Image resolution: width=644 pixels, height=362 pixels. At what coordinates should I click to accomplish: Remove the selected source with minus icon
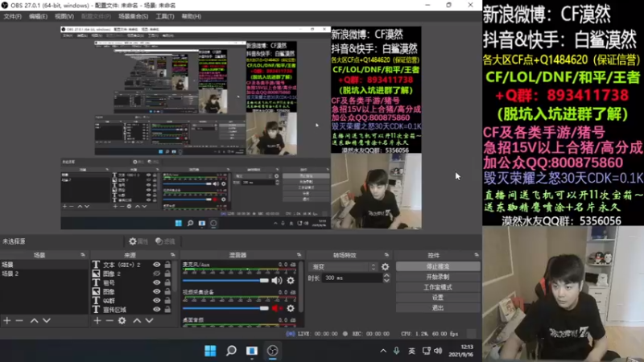109,320
